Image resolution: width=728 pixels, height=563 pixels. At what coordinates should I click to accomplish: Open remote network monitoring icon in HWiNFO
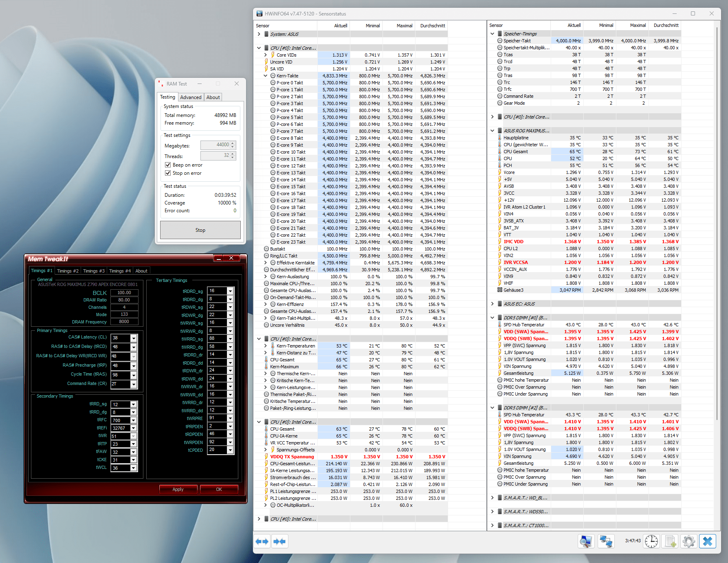606,541
